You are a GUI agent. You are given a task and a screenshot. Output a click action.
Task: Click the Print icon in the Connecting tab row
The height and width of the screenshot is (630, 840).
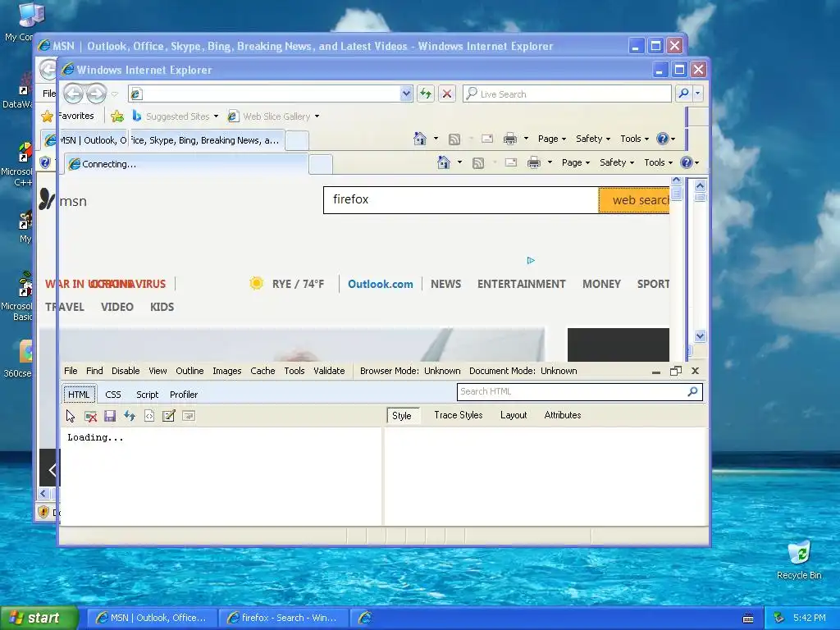click(534, 162)
